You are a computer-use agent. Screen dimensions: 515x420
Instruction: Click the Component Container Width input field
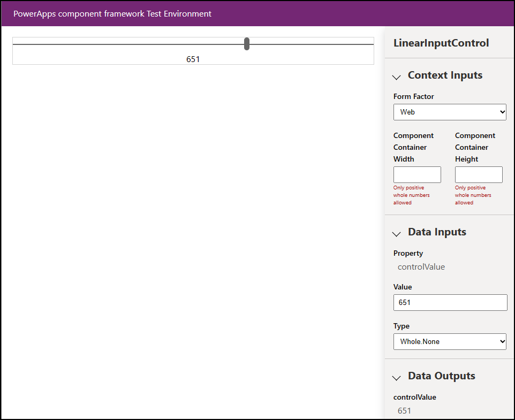point(417,174)
